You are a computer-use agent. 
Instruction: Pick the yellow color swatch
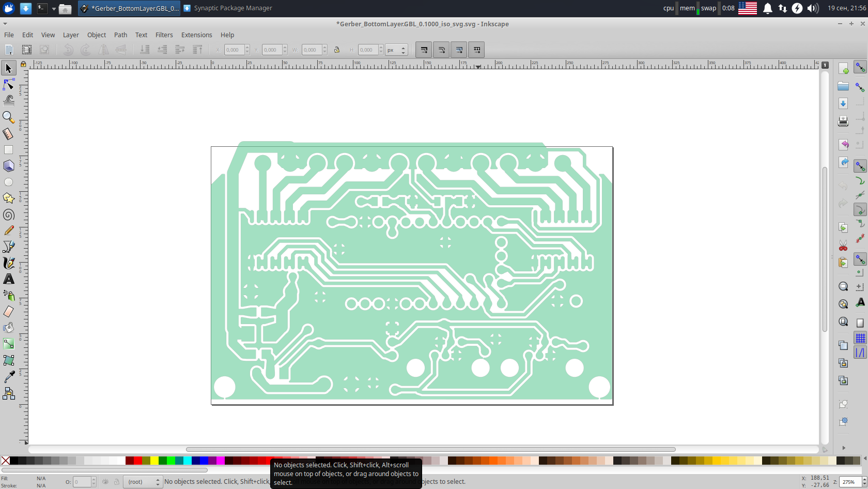[154, 461]
